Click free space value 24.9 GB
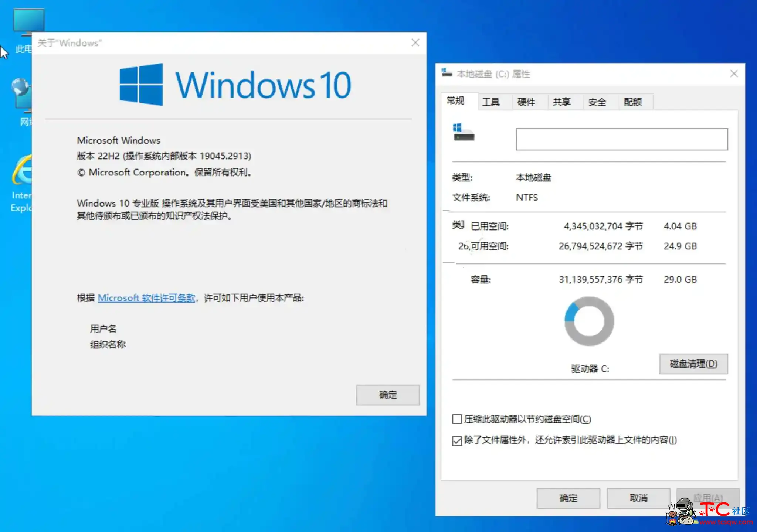The width and height of the screenshot is (757, 532). tap(680, 246)
